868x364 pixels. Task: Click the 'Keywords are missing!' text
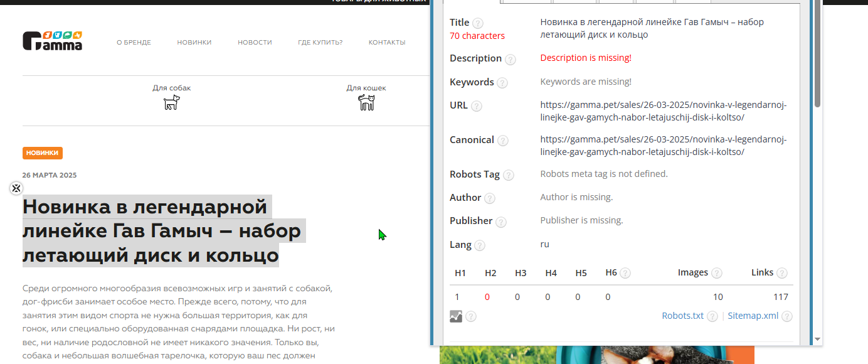pyautogui.click(x=586, y=82)
